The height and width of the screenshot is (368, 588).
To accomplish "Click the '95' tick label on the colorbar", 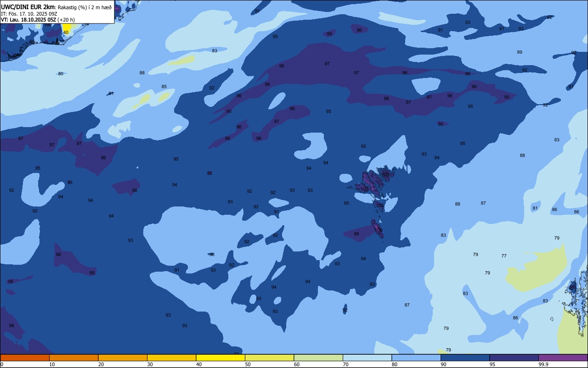I will click(x=492, y=364).
